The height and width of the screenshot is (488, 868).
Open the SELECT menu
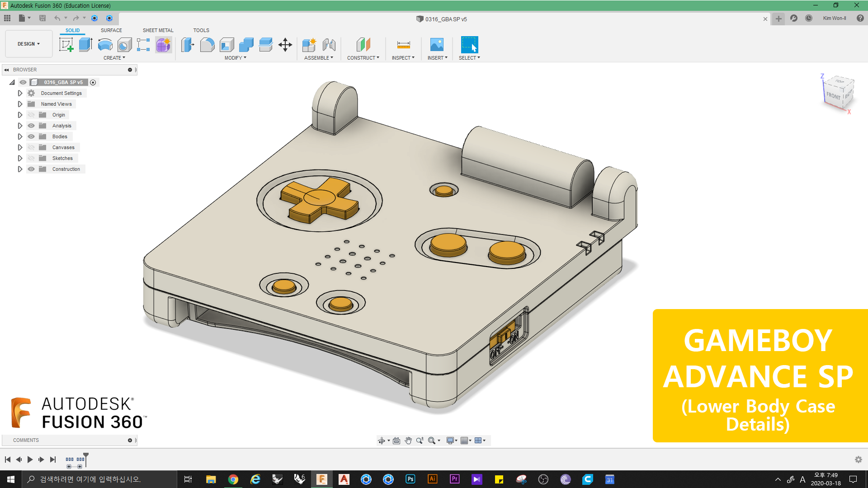pos(469,58)
